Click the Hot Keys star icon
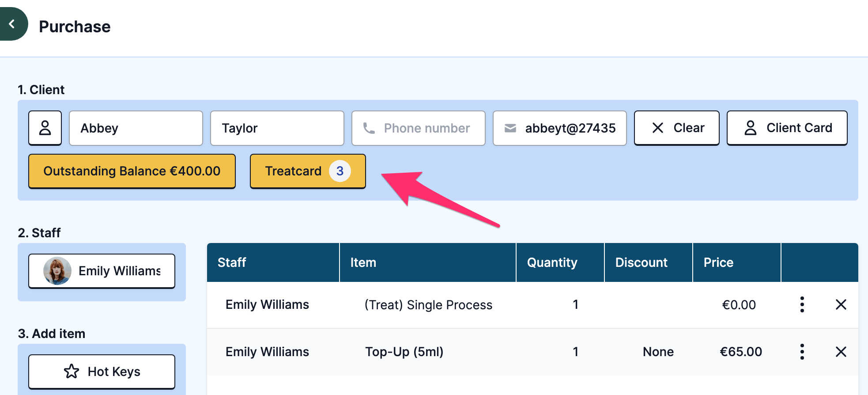The width and height of the screenshot is (868, 395). tap(72, 372)
